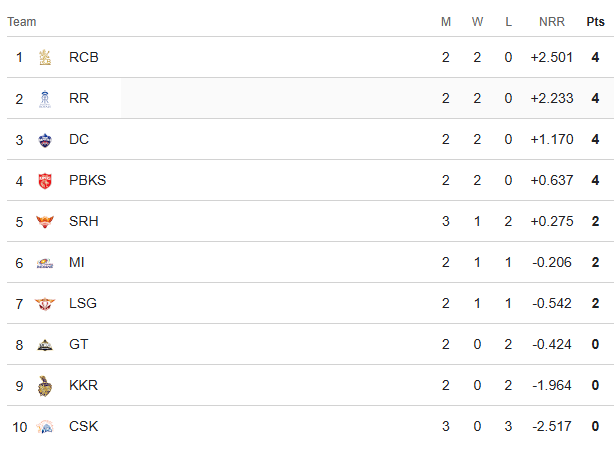Click the KKR team logo icon
The height and width of the screenshot is (452, 614).
pos(44,386)
